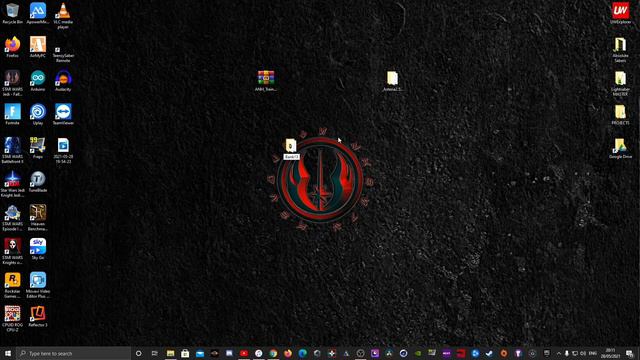This screenshot has height=360, width=640.
Task: Show hidden system tray icons
Action: [x=559, y=353]
